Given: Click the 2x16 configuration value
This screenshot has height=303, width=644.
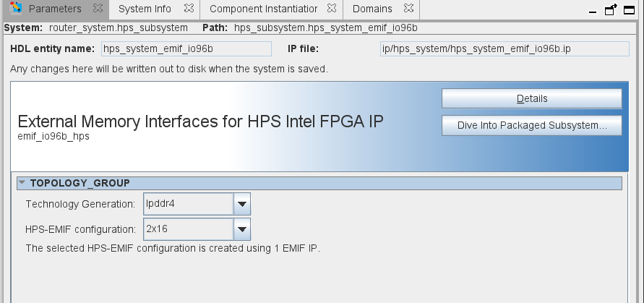Looking at the screenshot, I should pos(188,230).
